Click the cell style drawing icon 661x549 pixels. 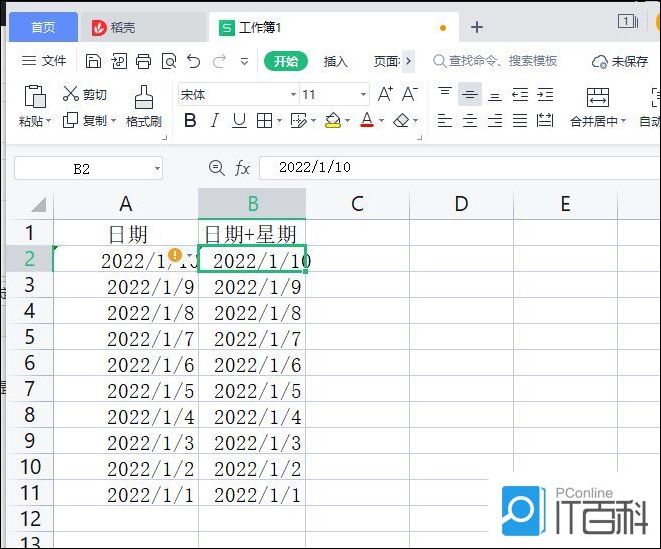pyautogui.click(x=299, y=121)
